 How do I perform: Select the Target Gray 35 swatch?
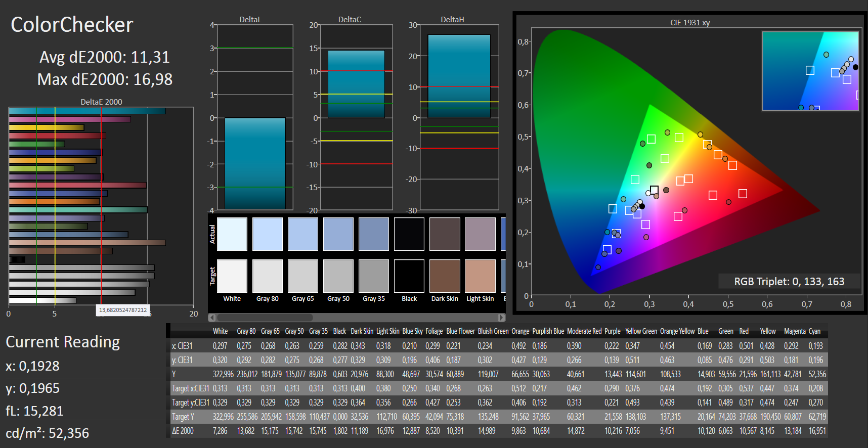point(374,276)
